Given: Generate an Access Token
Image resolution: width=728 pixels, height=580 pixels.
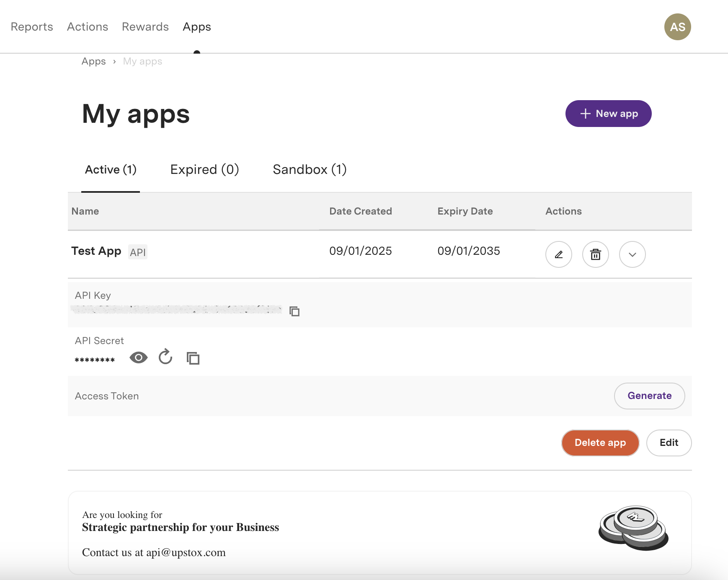Looking at the screenshot, I should point(649,396).
